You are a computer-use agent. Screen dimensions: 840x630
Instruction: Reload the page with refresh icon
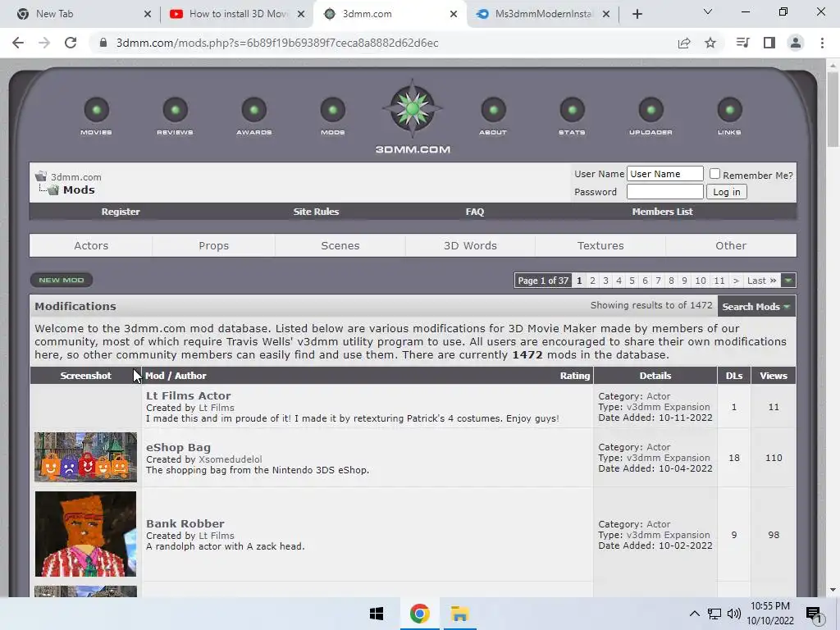tap(71, 43)
